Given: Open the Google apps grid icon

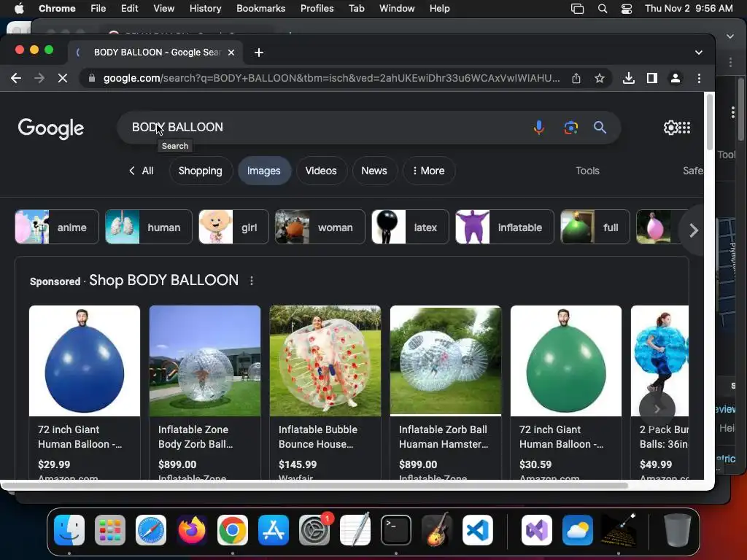Looking at the screenshot, I should [684, 127].
